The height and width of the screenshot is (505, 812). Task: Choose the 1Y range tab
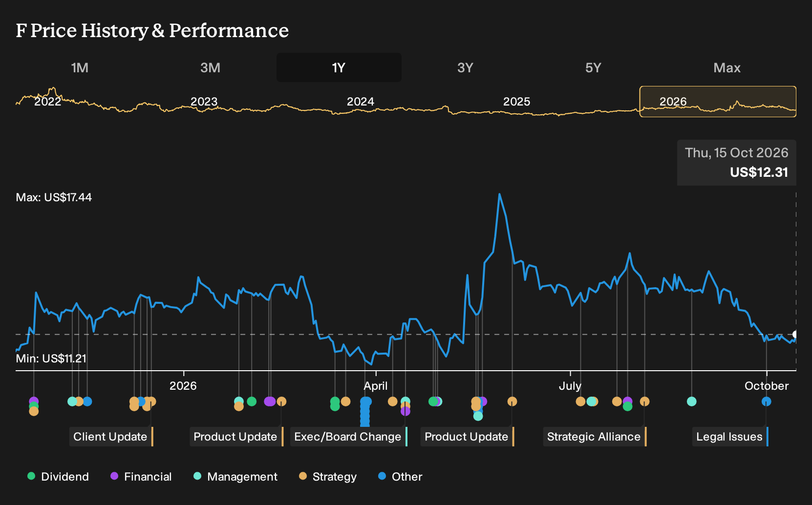pos(339,68)
